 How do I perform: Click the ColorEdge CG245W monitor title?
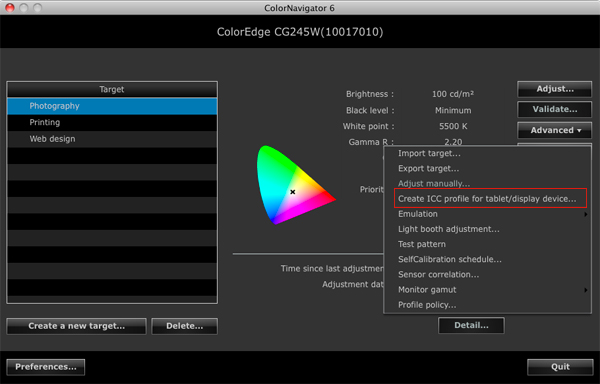300,32
